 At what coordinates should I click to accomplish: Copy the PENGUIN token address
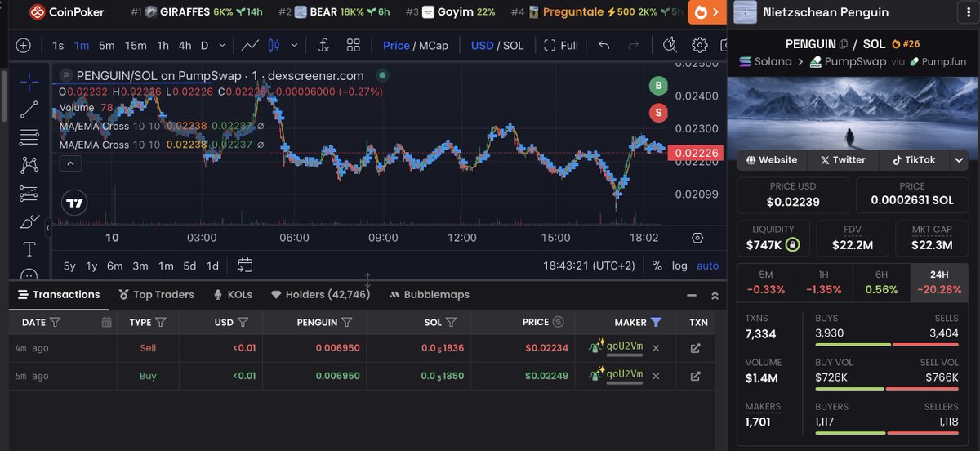coord(844,44)
